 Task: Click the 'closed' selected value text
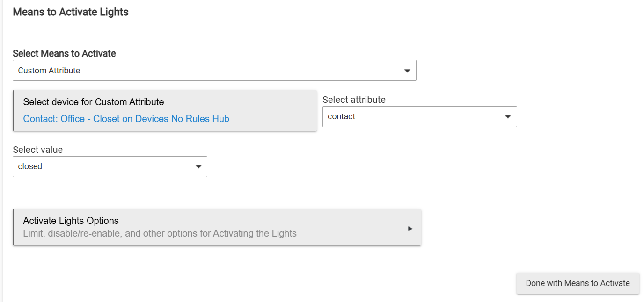[30, 166]
